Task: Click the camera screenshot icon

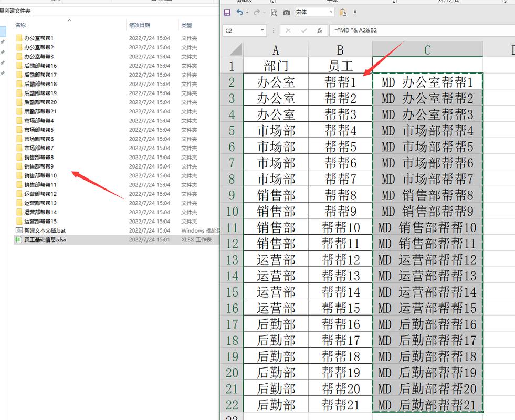Action: click(x=286, y=12)
